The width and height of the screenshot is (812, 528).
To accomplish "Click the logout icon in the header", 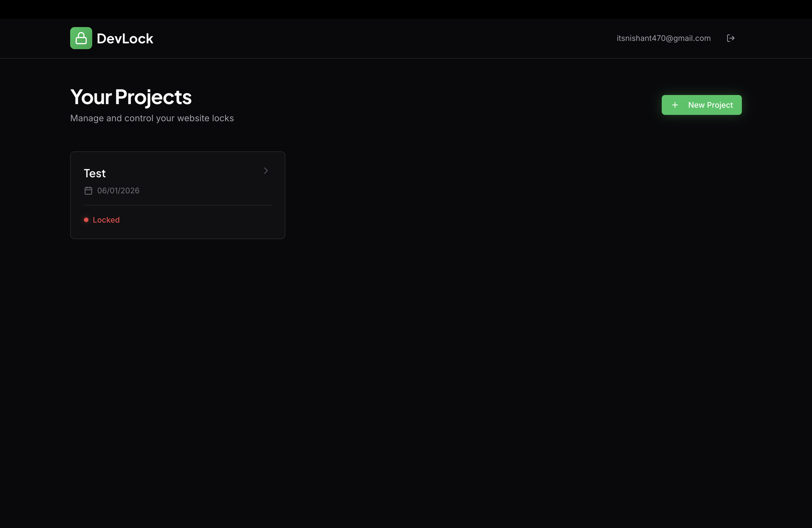I will coord(731,38).
